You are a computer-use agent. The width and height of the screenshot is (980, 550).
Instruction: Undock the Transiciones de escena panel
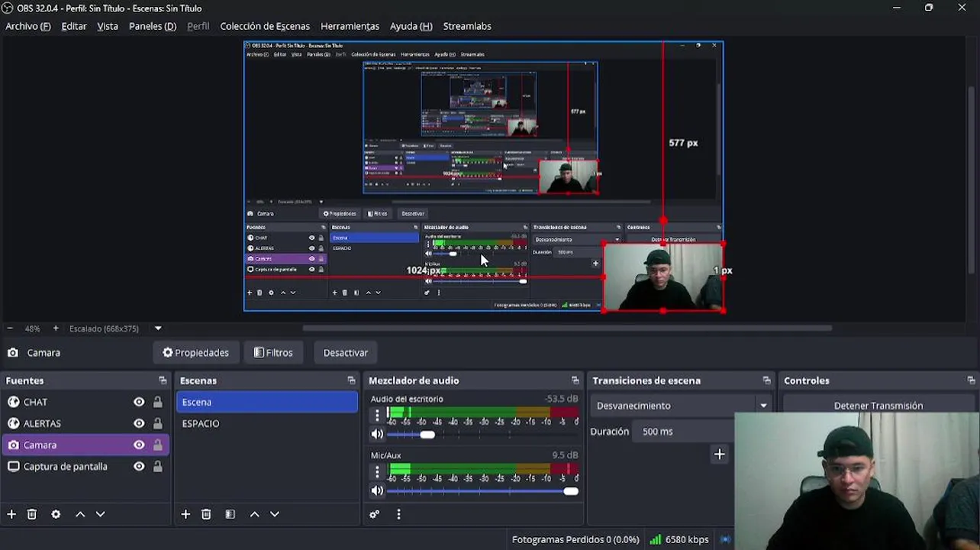[766, 380]
